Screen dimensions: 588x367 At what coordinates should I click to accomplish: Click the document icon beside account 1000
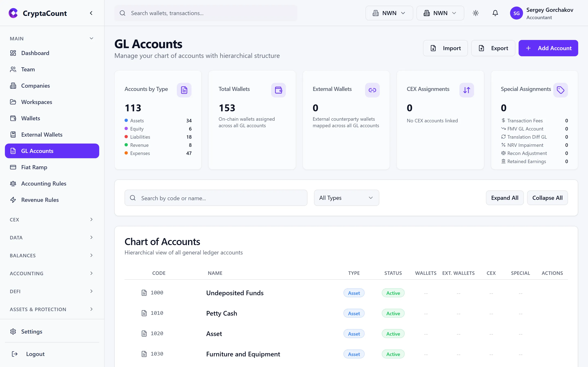click(x=145, y=293)
